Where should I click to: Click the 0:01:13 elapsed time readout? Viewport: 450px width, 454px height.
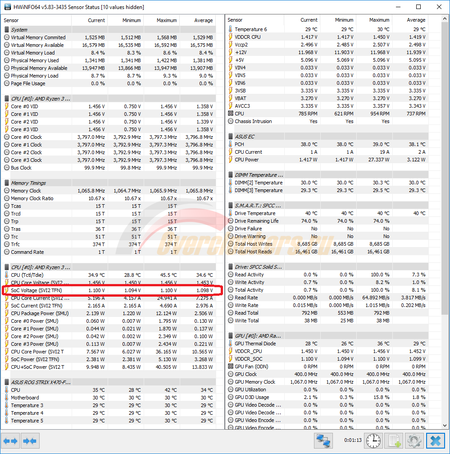(353, 440)
